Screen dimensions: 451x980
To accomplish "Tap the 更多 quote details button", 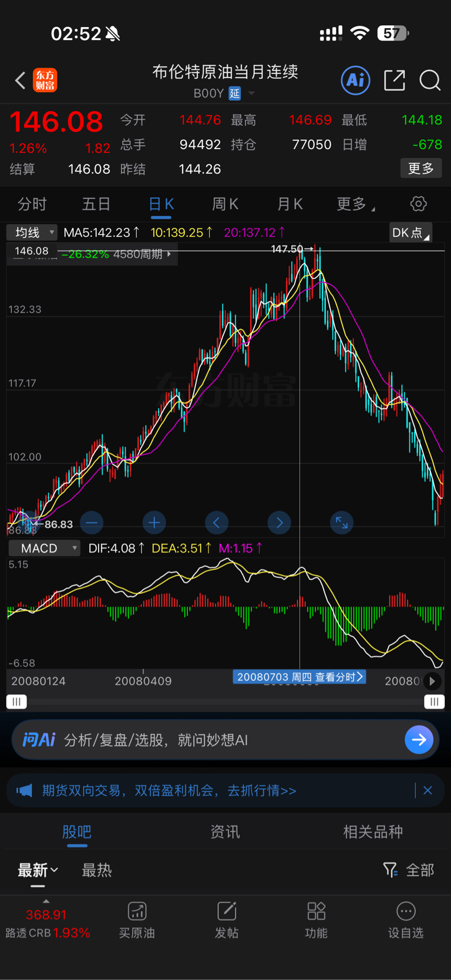I will click(421, 169).
